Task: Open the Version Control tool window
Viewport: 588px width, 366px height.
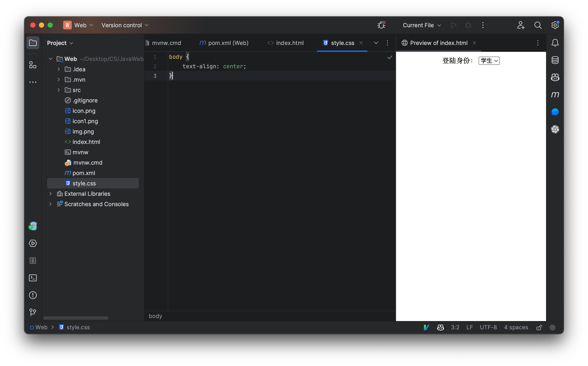Action: pyautogui.click(x=33, y=312)
